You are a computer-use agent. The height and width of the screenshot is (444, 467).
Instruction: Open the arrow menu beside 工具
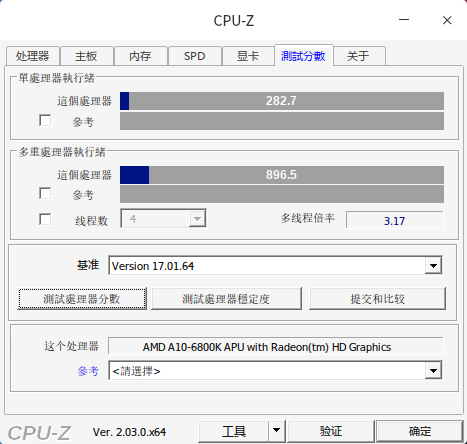tap(277, 431)
